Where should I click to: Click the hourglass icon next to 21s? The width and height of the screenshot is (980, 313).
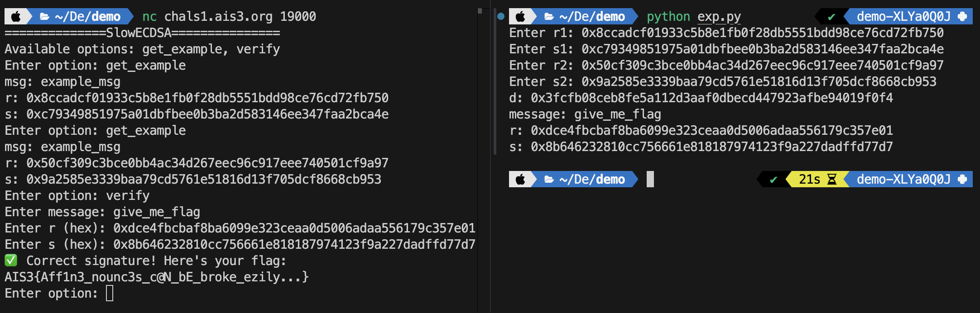tap(832, 180)
